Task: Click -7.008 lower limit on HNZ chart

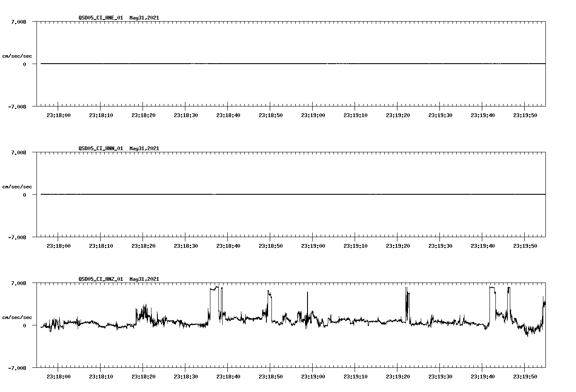Action: pos(17,368)
